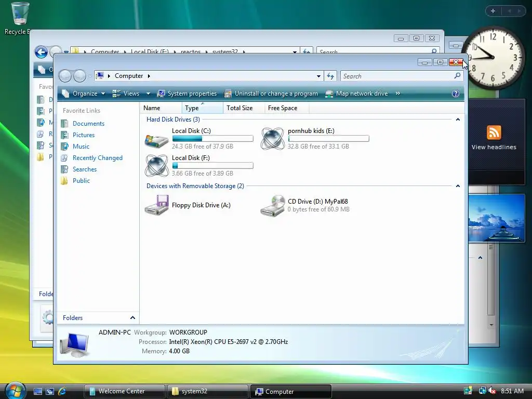Click the computer icon in address bar
Screen dimensions: 532x399
click(100, 76)
